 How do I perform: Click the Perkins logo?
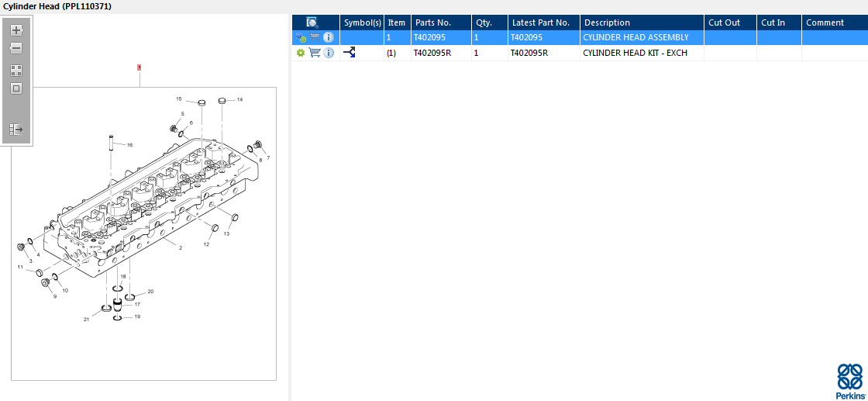[x=849, y=381]
